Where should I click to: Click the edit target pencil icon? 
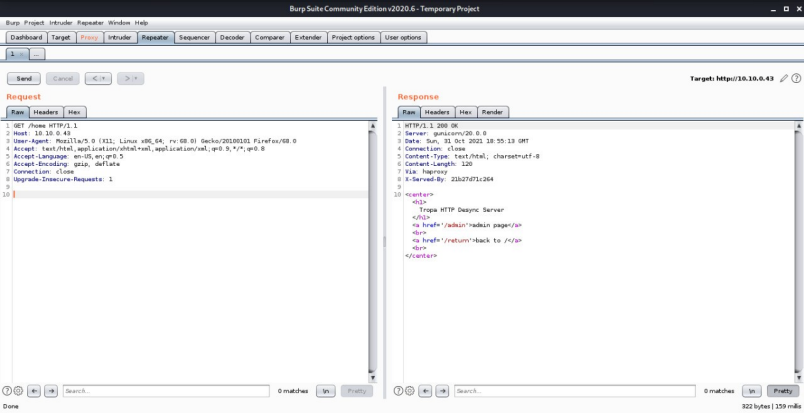point(785,78)
